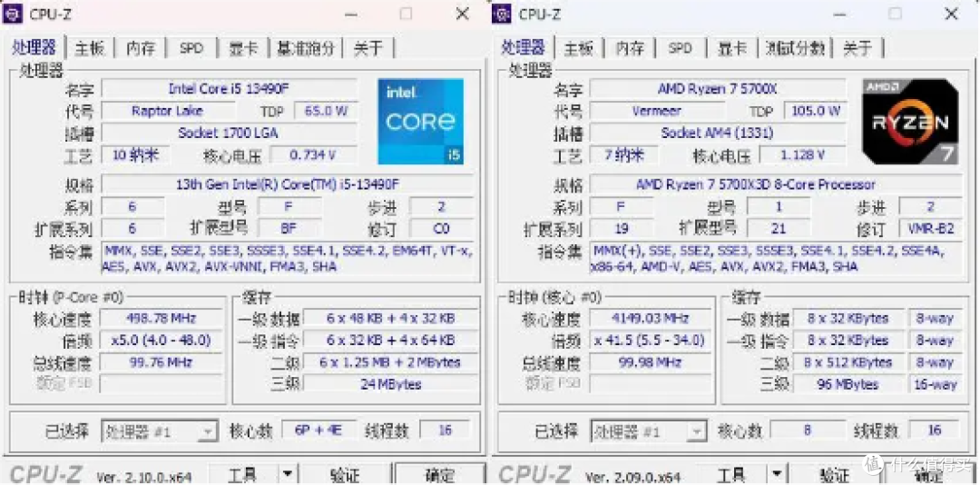
Task: Click the CPU-Z app icon in left window title bar
Action: (x=13, y=13)
